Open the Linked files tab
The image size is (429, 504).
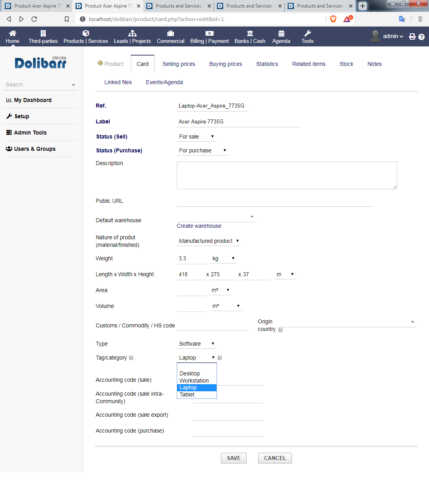point(118,82)
